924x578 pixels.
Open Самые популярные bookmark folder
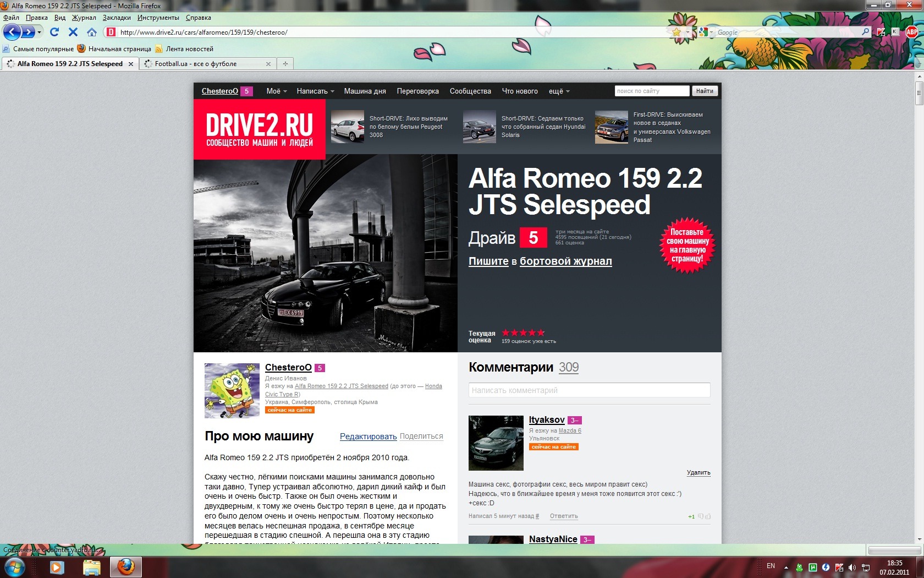[x=38, y=49]
